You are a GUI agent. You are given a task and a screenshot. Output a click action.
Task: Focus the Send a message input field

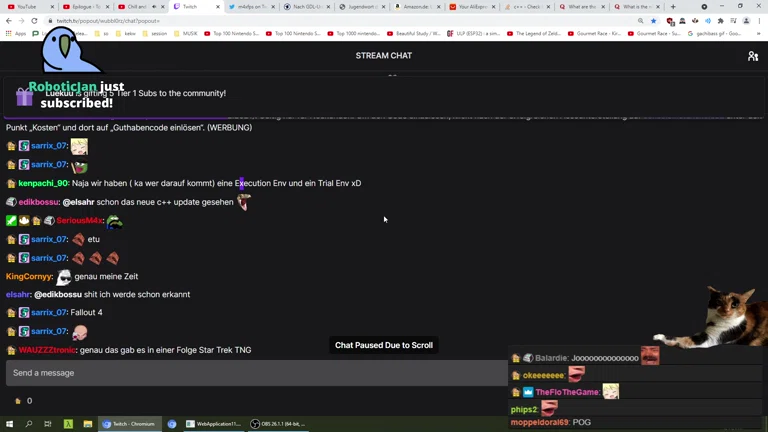point(255,373)
